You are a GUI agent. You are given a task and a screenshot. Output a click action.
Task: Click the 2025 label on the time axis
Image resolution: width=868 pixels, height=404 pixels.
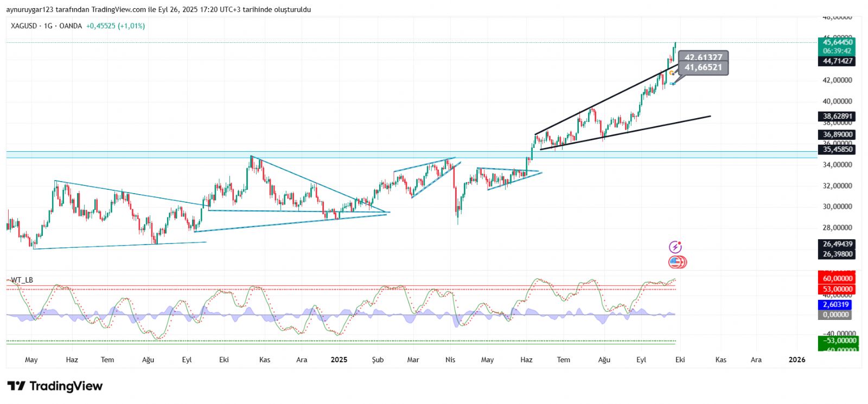(x=339, y=360)
